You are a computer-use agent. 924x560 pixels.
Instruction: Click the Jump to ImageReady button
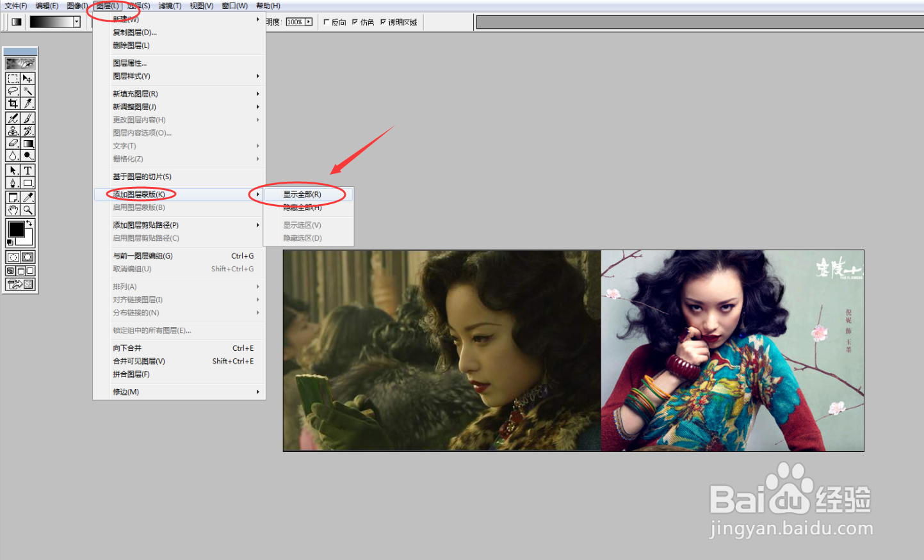[x=20, y=284]
